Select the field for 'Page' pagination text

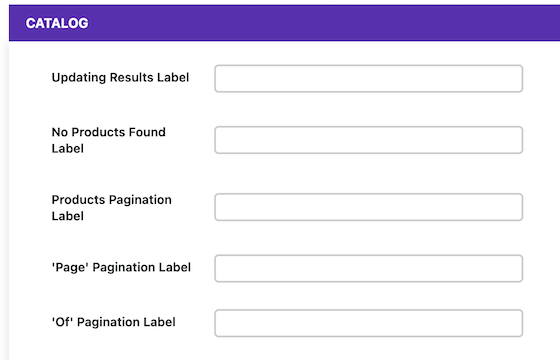369,269
